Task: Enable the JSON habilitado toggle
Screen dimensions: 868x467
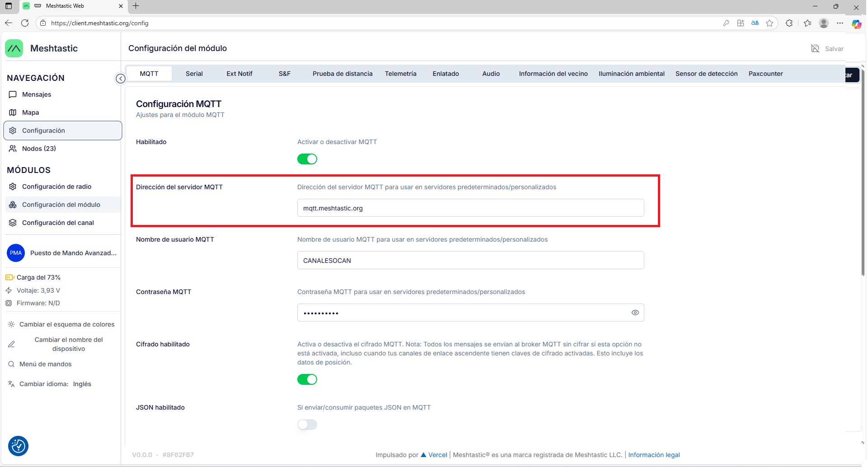Action: (x=307, y=425)
